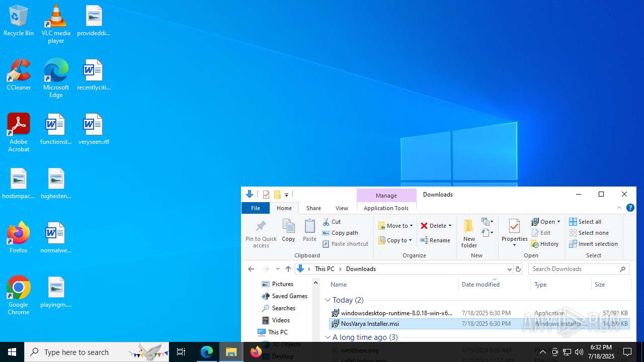Select Saved Games in navigation pane
Screen dimensions: 644x362
284,296
